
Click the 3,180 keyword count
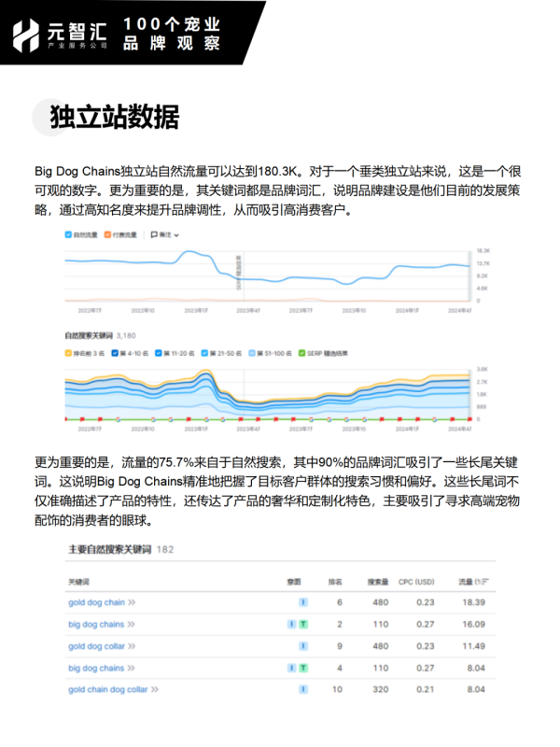(x=126, y=336)
